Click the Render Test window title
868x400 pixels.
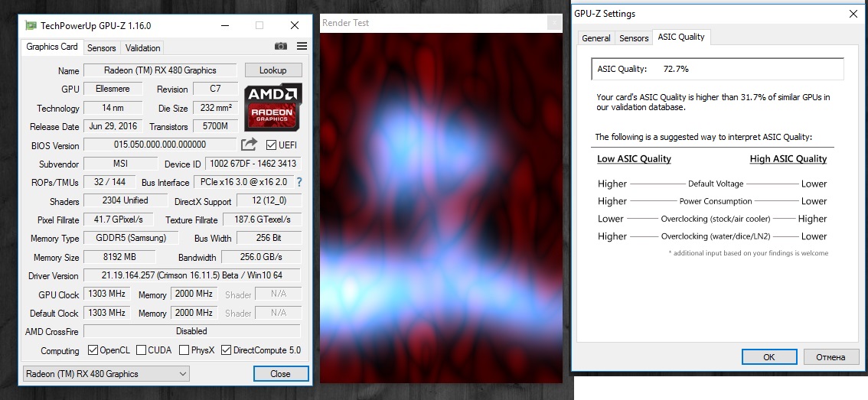coord(345,23)
